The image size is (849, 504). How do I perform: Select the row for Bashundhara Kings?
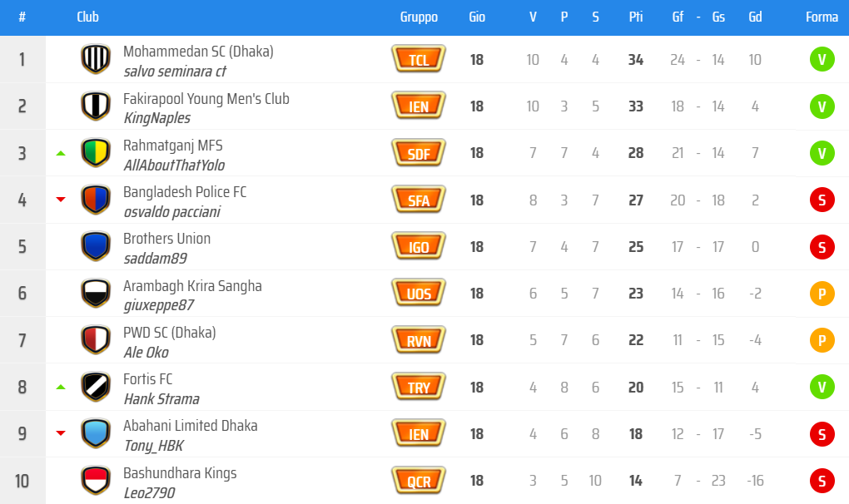click(x=333, y=480)
